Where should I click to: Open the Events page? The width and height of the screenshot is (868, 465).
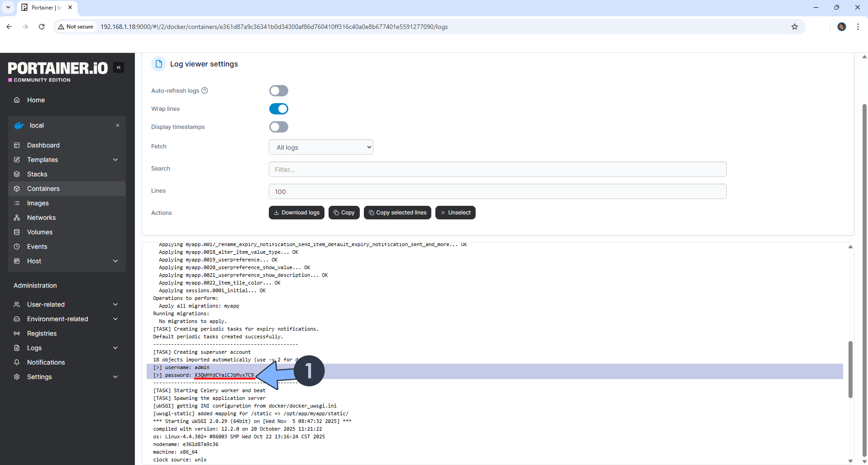pyautogui.click(x=38, y=247)
